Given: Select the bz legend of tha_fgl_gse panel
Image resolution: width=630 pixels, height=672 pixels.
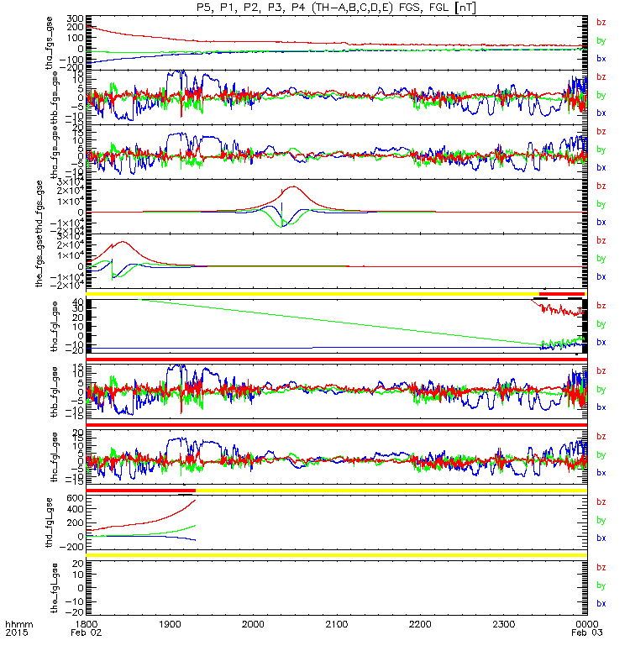Looking at the screenshot, I should click(x=601, y=306).
